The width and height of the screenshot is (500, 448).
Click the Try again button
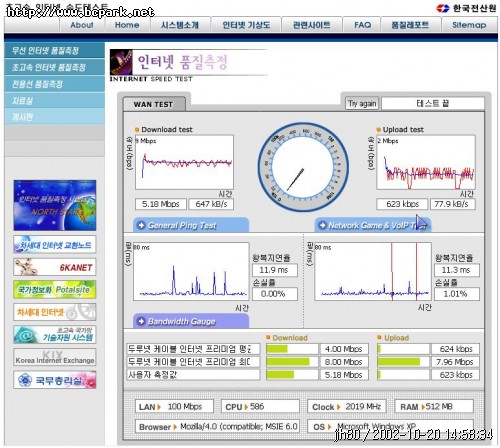pyautogui.click(x=362, y=104)
